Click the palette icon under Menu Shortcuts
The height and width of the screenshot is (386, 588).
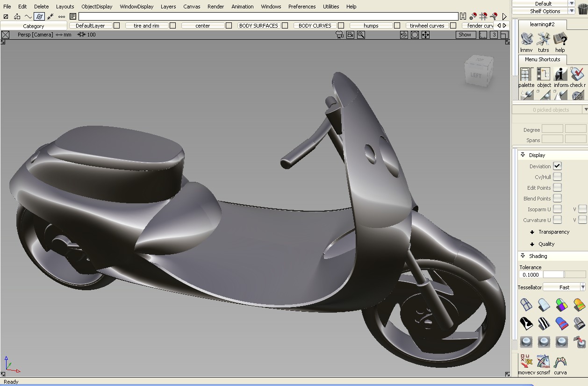point(526,75)
